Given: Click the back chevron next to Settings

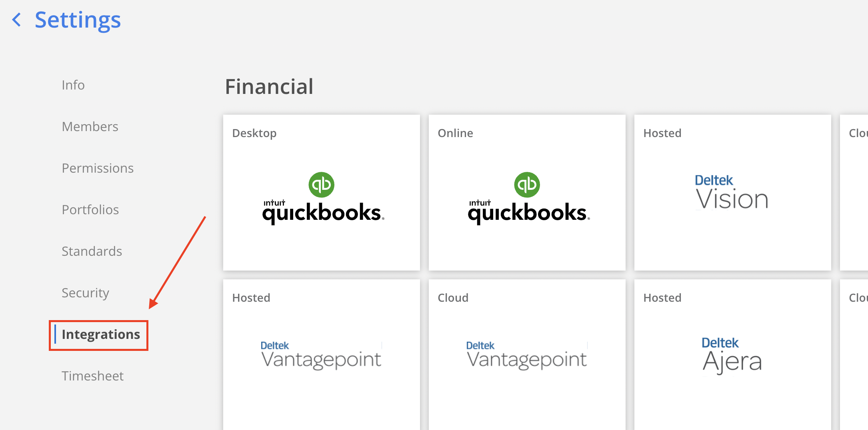Looking at the screenshot, I should [16, 20].
